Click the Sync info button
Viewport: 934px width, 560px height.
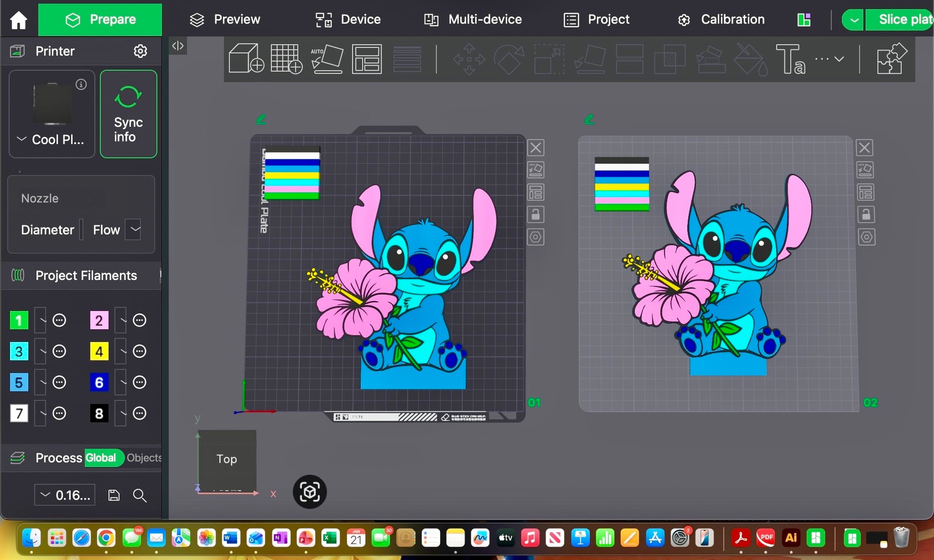128,114
